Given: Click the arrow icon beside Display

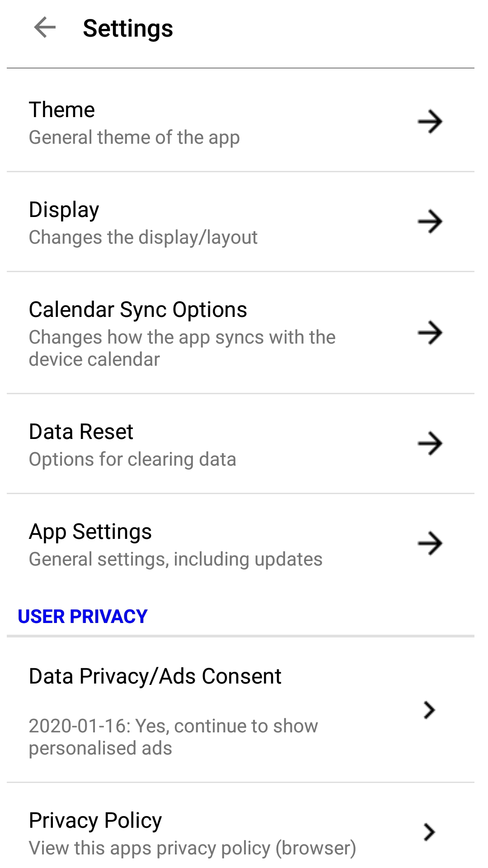Looking at the screenshot, I should 430,222.
